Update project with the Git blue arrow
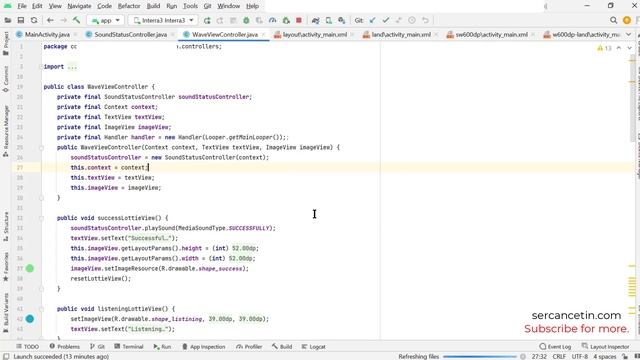The width and height of the screenshot is (640, 360). [372, 20]
